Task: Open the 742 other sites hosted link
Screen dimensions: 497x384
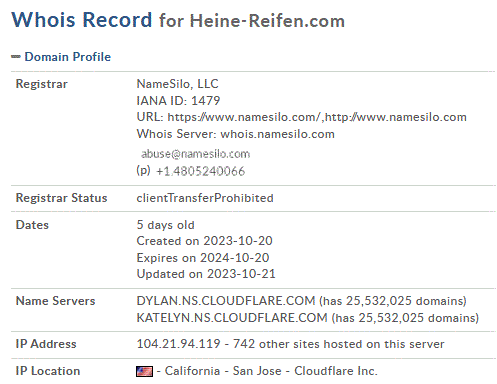Action: tap(338, 344)
